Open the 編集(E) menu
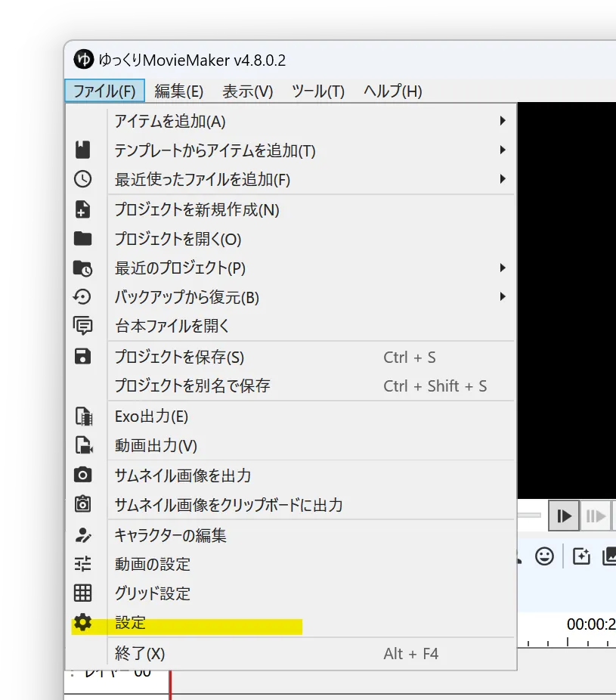616x700 pixels. point(178,91)
